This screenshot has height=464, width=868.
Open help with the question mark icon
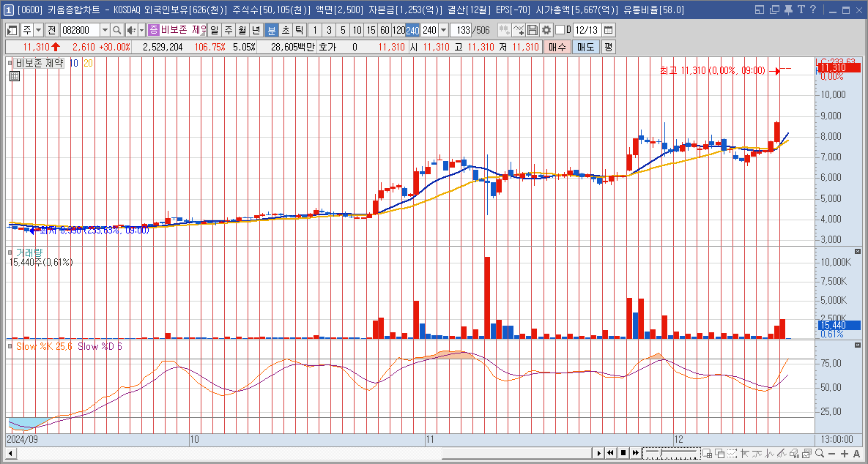pos(812,10)
